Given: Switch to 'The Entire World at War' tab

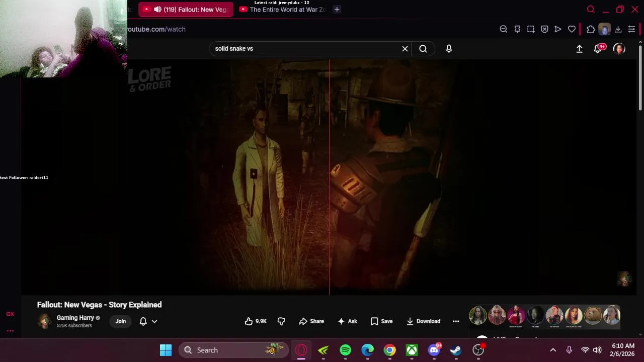Looking at the screenshot, I should coord(283,10).
